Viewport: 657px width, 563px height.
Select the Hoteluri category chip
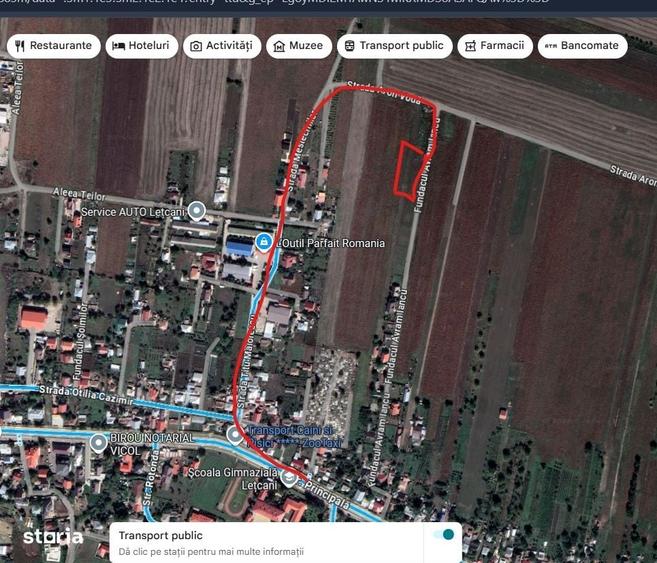click(x=142, y=46)
